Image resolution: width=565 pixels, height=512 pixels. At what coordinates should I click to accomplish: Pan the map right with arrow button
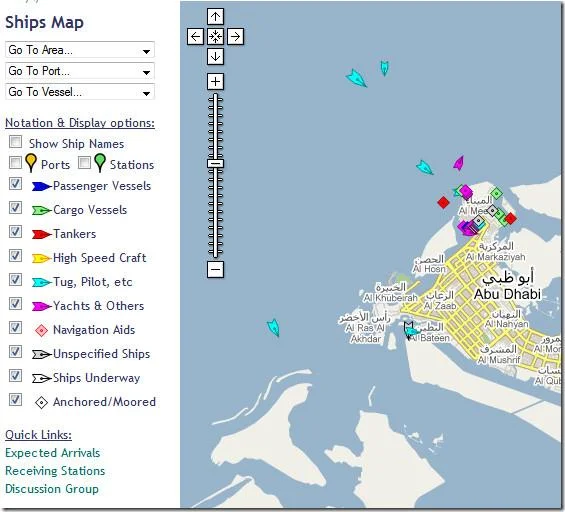pyautogui.click(x=235, y=37)
